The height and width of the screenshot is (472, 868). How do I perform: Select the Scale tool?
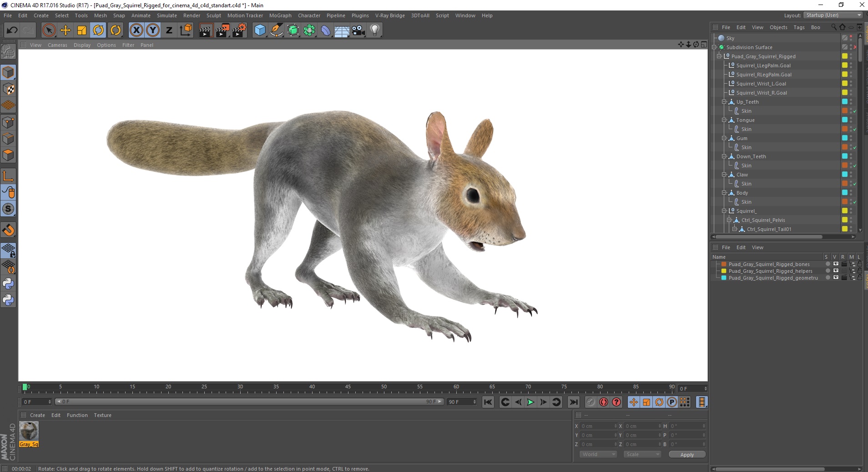(x=82, y=30)
